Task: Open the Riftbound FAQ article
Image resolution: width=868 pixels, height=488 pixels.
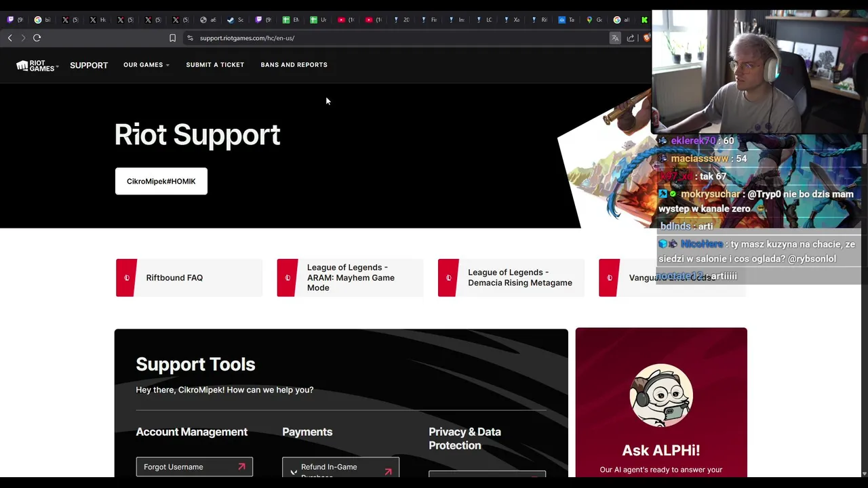Action: pos(189,278)
